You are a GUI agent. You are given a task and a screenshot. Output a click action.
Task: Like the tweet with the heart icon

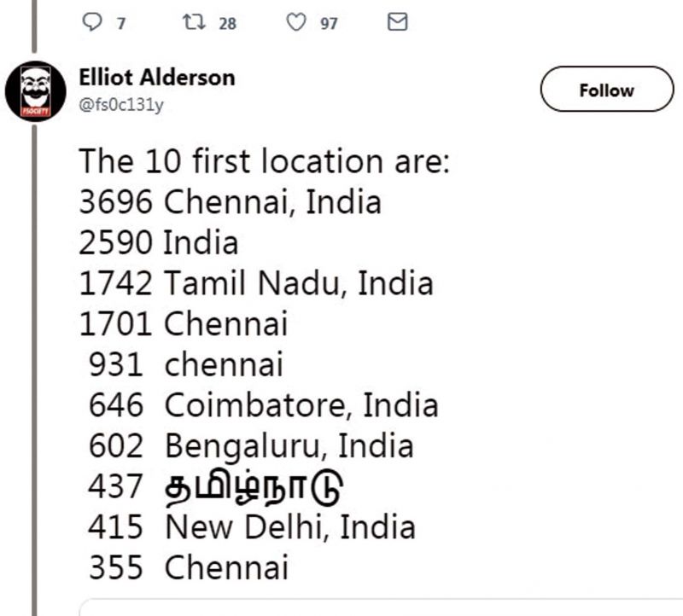click(x=295, y=22)
